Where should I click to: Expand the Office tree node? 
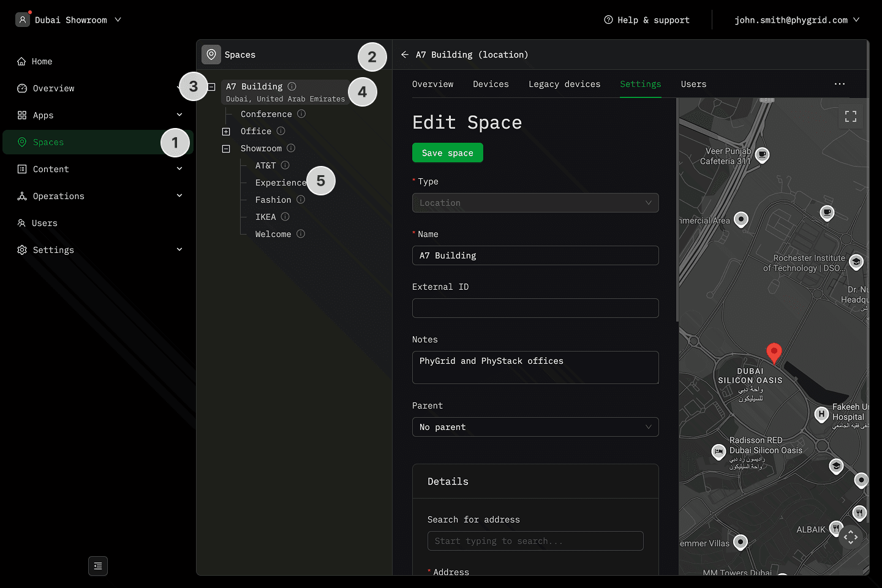[x=226, y=132]
